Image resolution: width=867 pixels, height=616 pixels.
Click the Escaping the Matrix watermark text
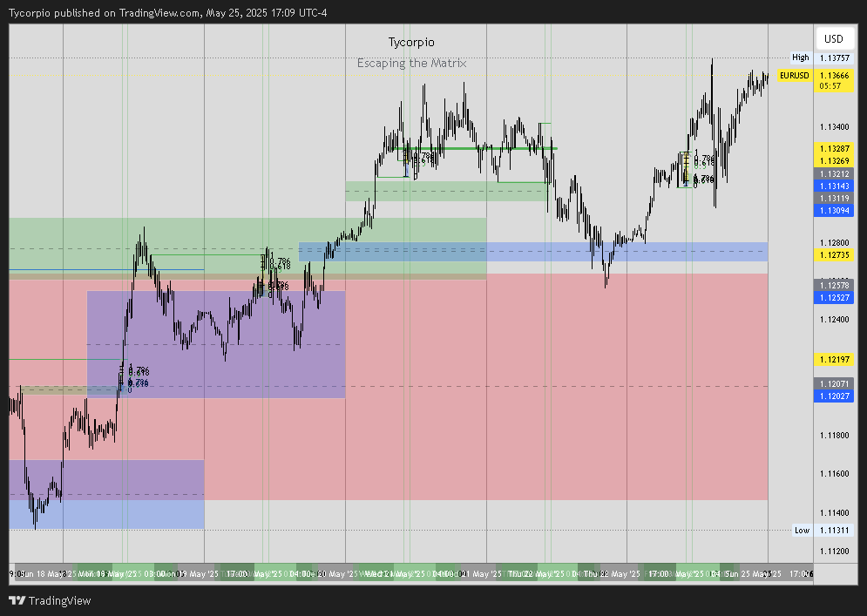click(x=411, y=63)
